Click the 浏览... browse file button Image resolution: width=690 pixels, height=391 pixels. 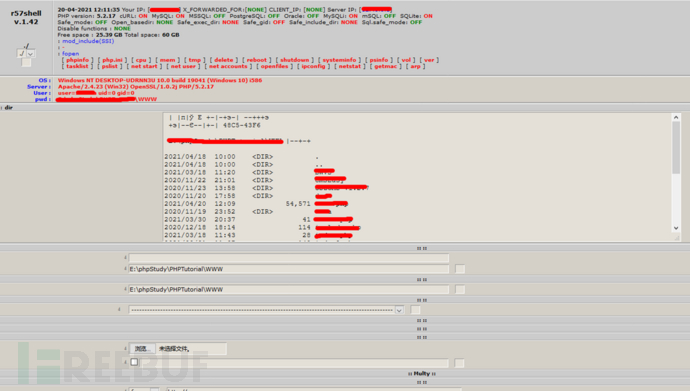[x=142, y=349]
